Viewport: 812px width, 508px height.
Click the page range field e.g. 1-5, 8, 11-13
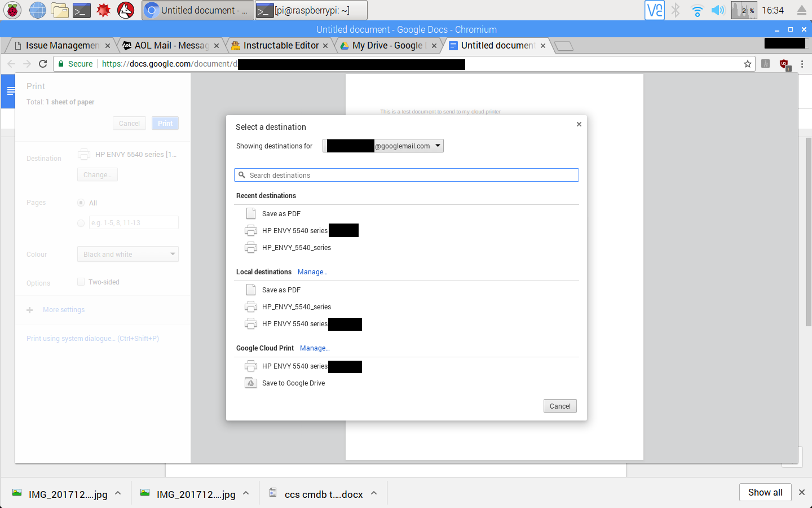tap(134, 222)
